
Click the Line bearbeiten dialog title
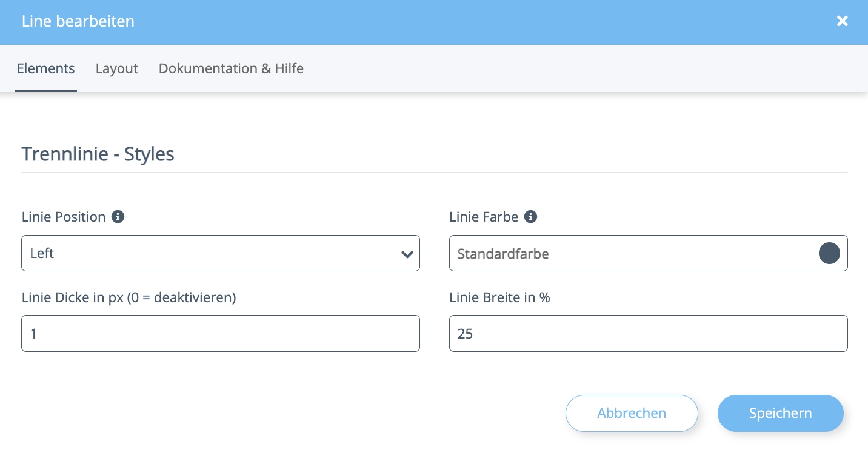(x=78, y=21)
